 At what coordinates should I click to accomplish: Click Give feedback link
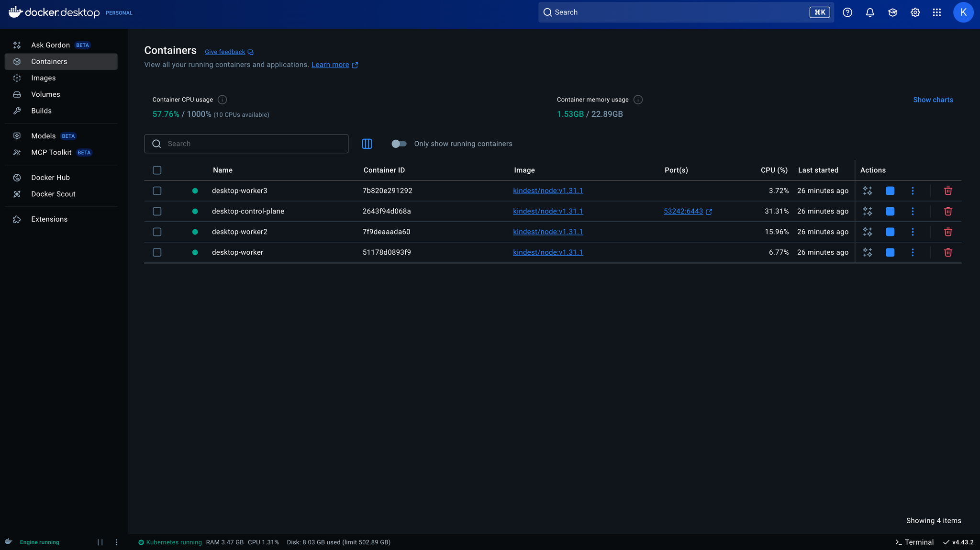tap(229, 52)
